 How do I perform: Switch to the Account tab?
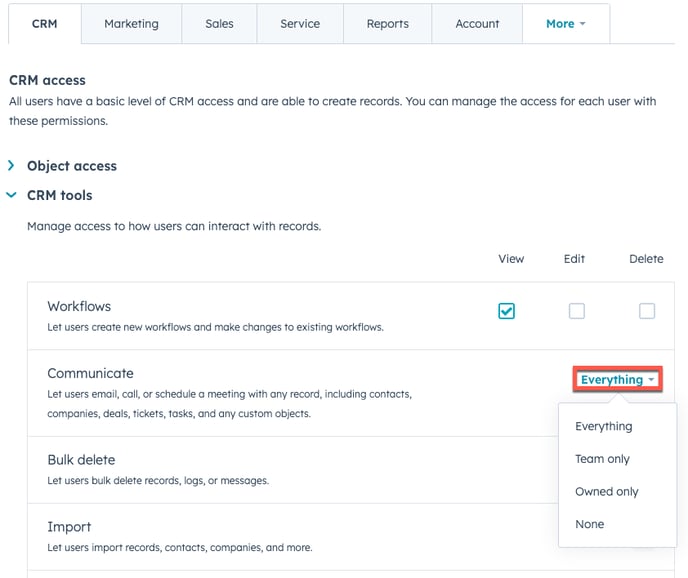(477, 24)
